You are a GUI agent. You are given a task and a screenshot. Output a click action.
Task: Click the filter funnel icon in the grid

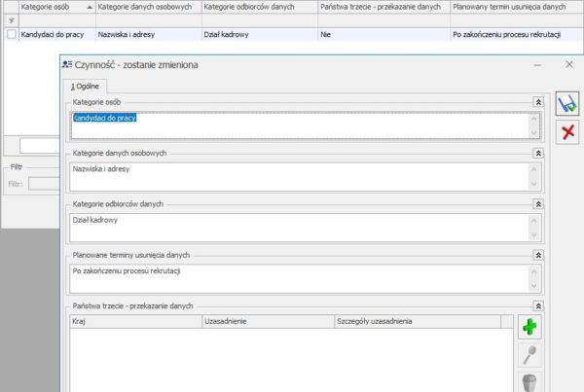(x=11, y=18)
